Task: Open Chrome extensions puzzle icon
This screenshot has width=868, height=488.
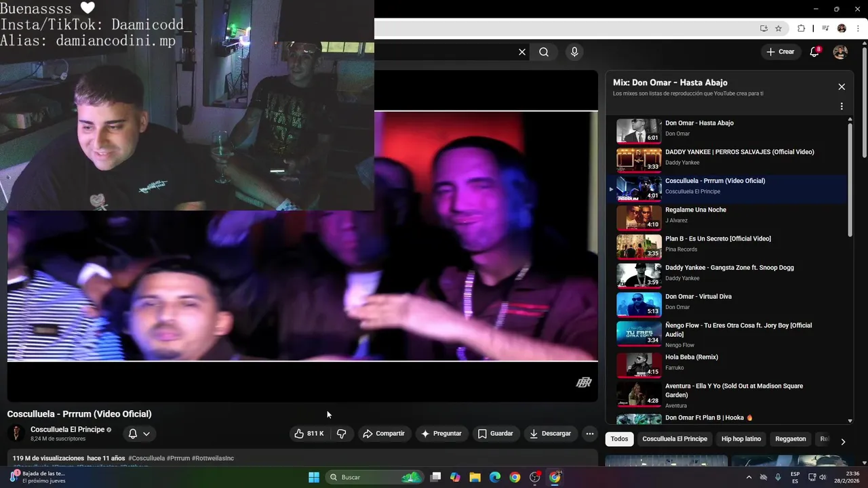Action: [801, 28]
